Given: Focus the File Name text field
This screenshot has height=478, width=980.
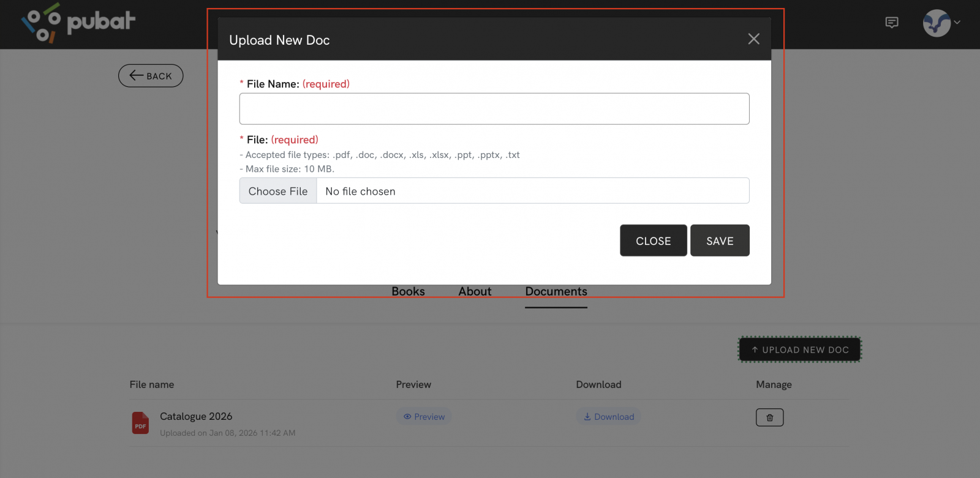Looking at the screenshot, I should [494, 109].
